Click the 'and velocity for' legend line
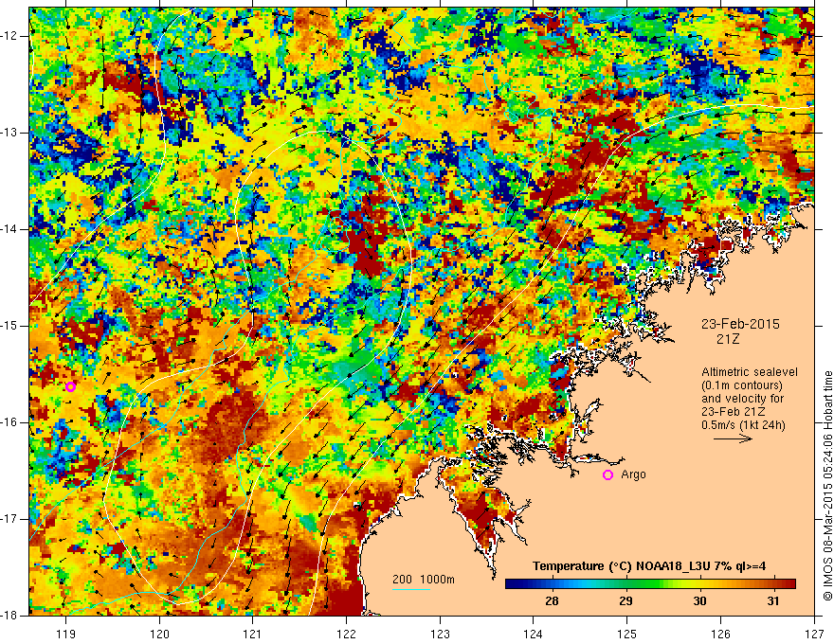Image resolution: width=834 pixels, height=644 pixels. point(742,399)
